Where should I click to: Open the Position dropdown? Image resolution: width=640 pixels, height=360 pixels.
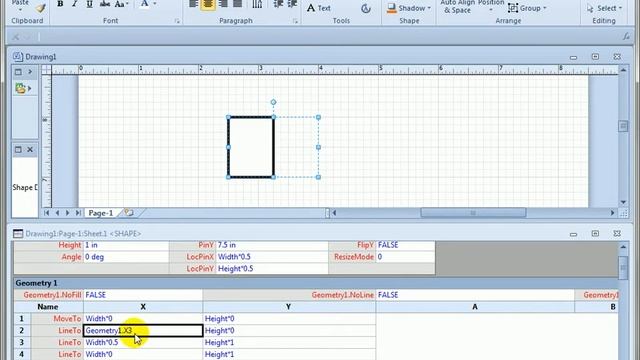point(491,6)
